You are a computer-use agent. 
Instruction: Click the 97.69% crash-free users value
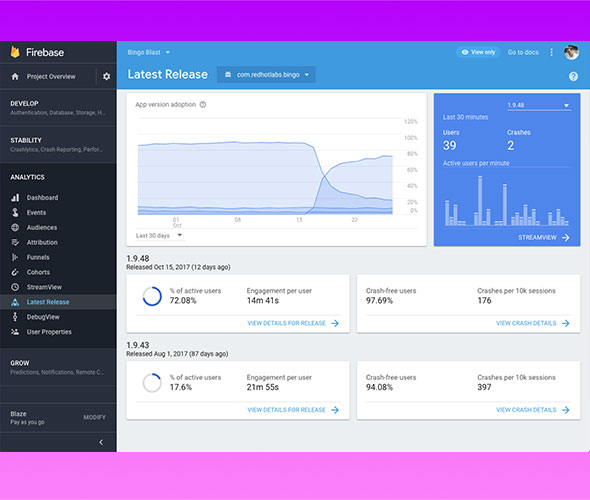[x=379, y=300]
